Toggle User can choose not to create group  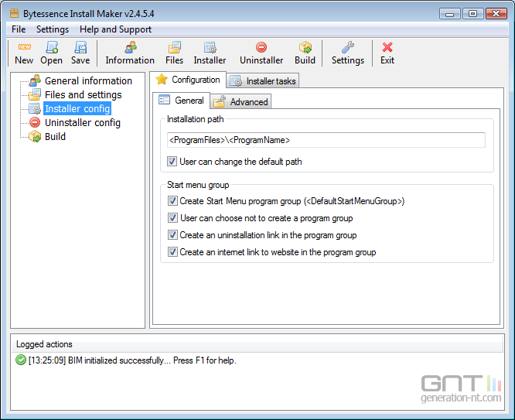pyautogui.click(x=172, y=218)
